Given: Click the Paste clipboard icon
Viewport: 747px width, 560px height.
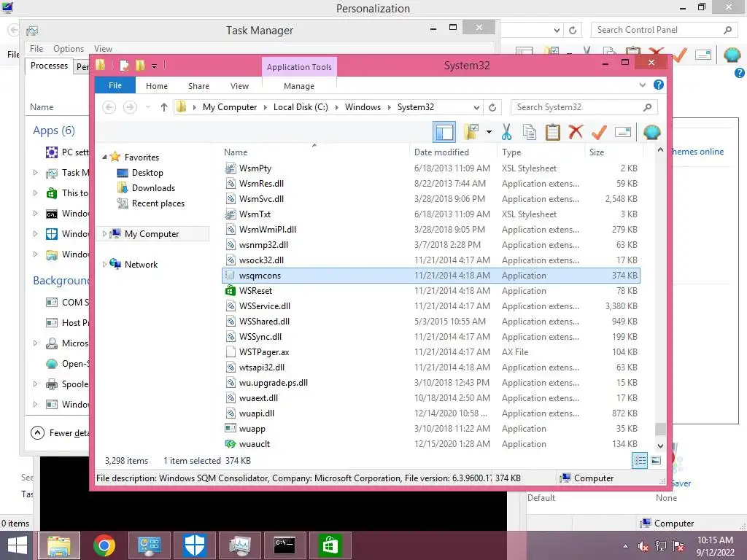Looking at the screenshot, I should tap(553, 132).
